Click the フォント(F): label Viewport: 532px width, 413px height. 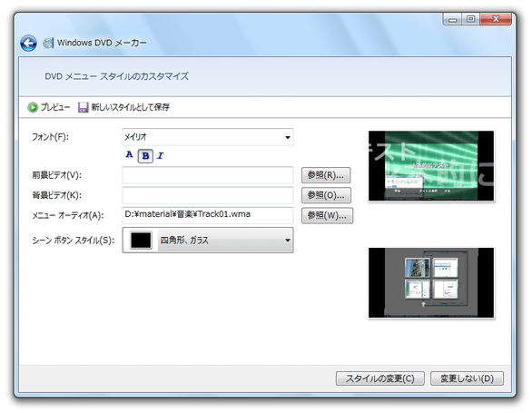point(50,137)
